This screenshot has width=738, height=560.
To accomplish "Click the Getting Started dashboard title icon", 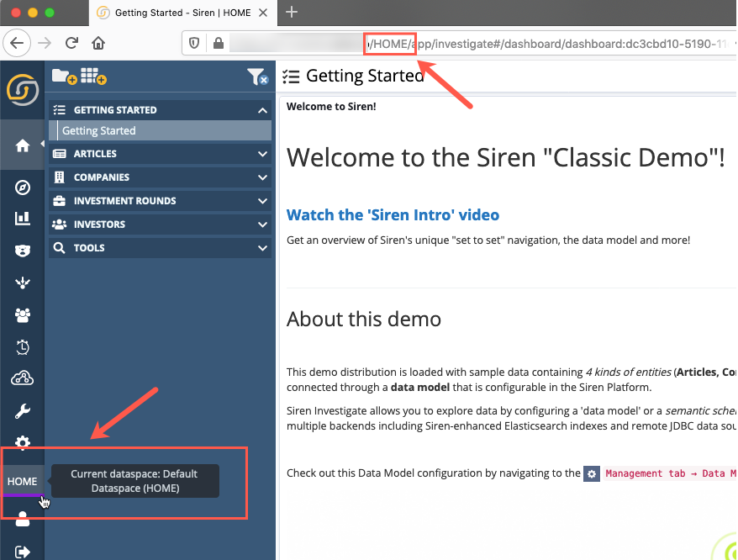I will [291, 76].
